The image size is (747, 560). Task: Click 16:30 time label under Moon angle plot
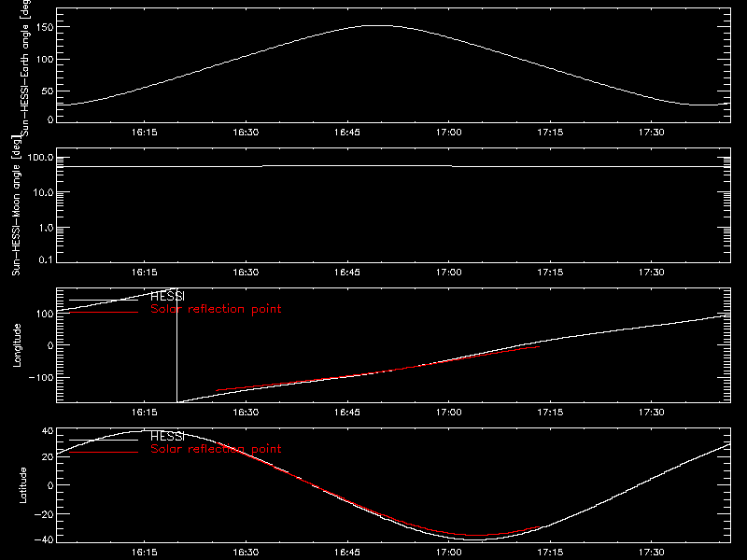pyautogui.click(x=246, y=272)
